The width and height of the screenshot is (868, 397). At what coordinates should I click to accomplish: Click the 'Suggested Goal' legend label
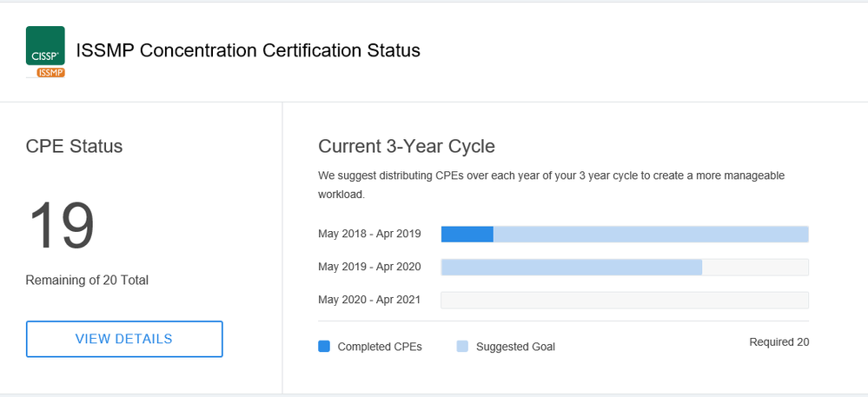(515, 347)
